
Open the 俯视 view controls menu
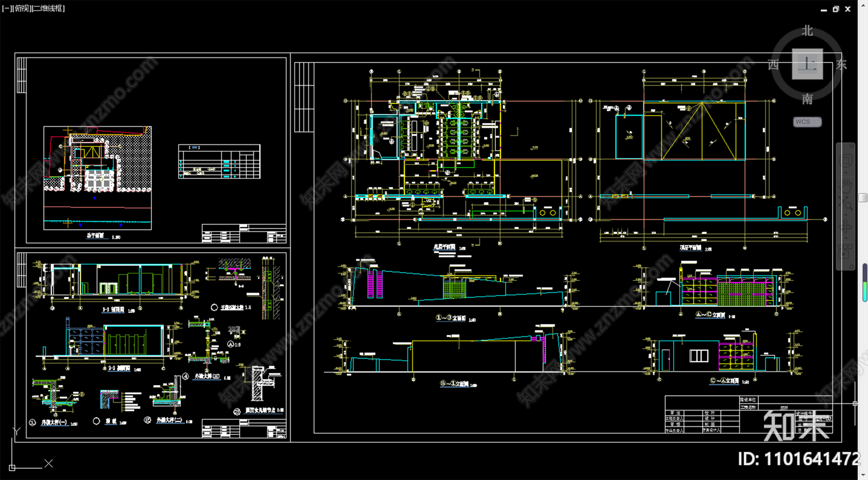[x=21, y=8]
